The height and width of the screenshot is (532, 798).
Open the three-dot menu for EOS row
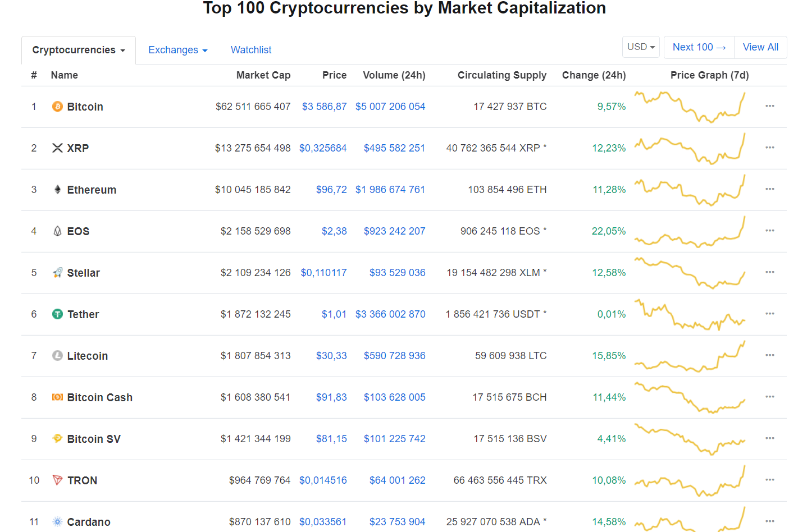(770, 231)
